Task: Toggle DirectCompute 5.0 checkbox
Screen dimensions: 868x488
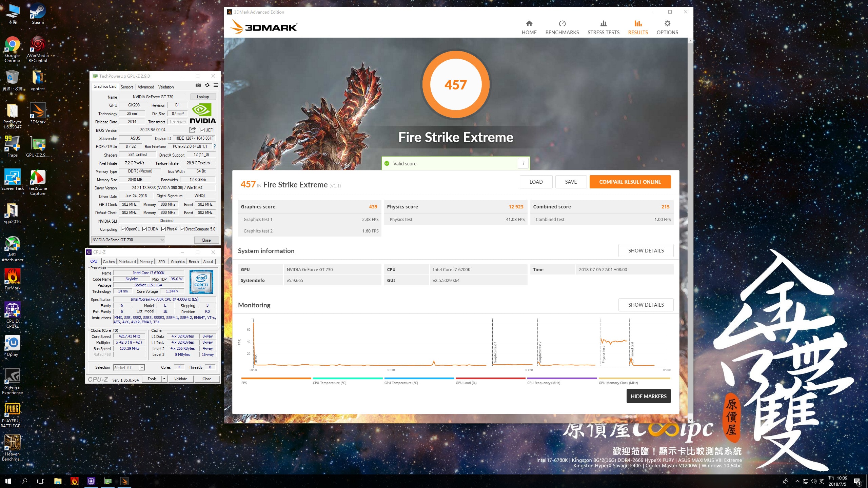Action: click(182, 229)
